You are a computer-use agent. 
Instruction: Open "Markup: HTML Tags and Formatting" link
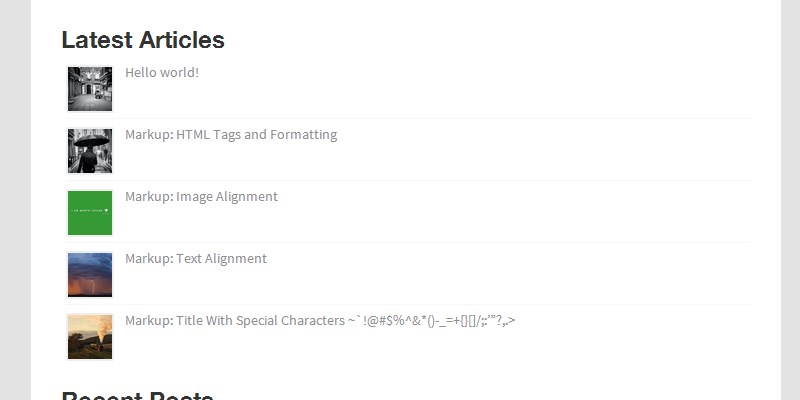pos(231,134)
